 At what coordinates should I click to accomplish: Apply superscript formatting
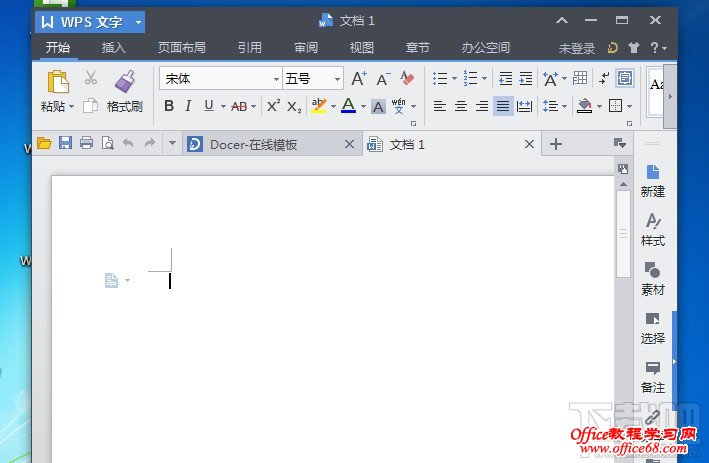coord(273,106)
